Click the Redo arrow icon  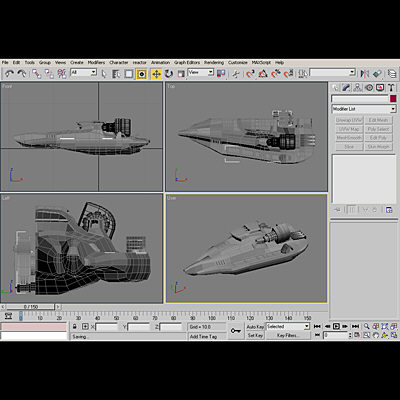pos(22,74)
